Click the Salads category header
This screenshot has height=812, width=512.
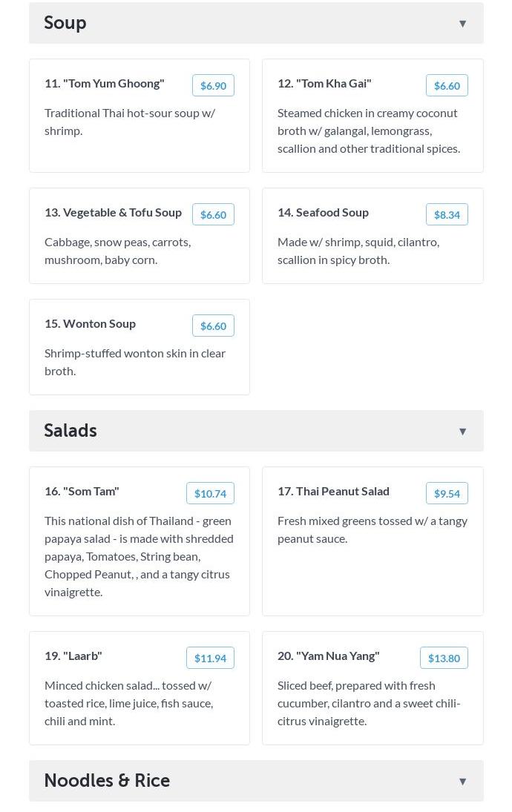(x=70, y=431)
